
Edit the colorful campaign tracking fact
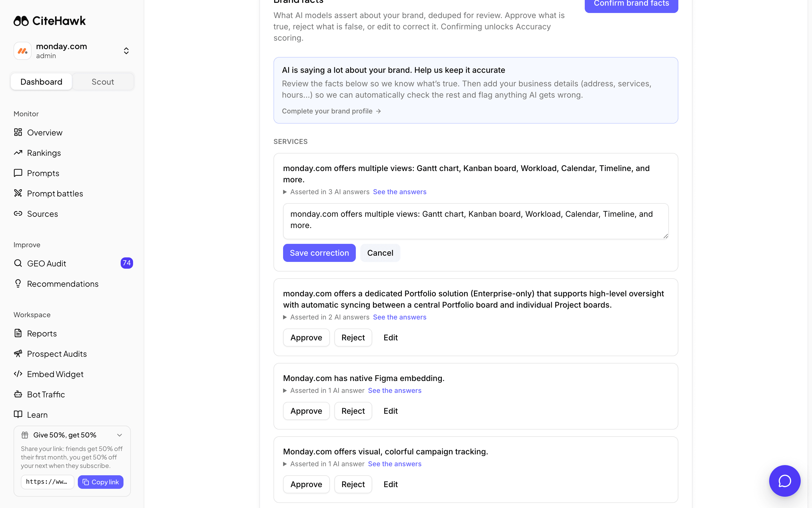(390, 484)
